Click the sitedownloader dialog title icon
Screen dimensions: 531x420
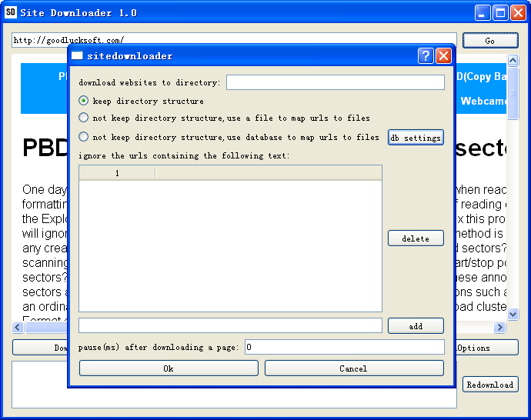(77, 56)
